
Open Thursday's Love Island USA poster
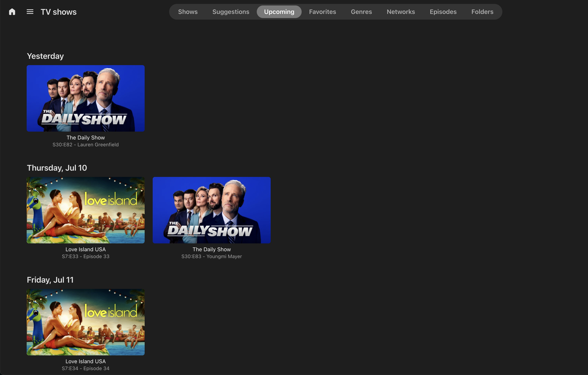click(85, 210)
